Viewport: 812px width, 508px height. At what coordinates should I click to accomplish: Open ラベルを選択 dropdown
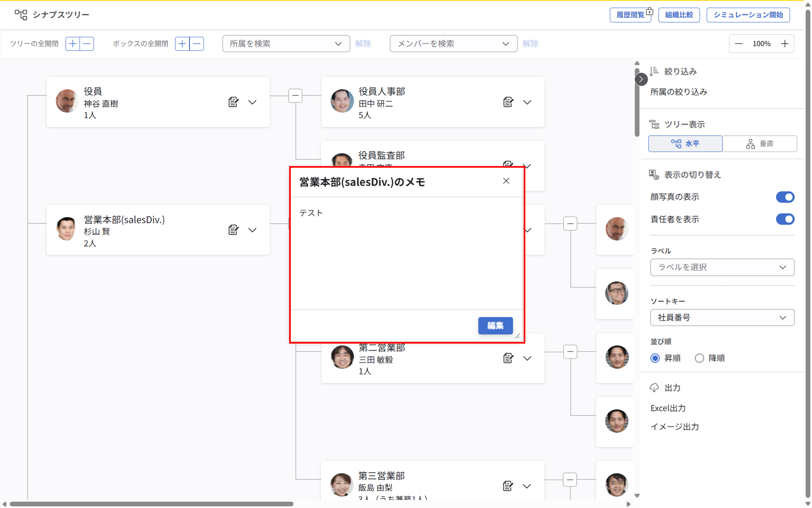tap(722, 267)
